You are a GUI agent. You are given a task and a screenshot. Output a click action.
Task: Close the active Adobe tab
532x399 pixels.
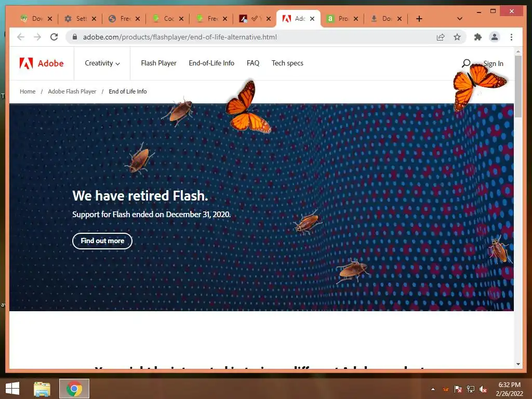point(312,19)
